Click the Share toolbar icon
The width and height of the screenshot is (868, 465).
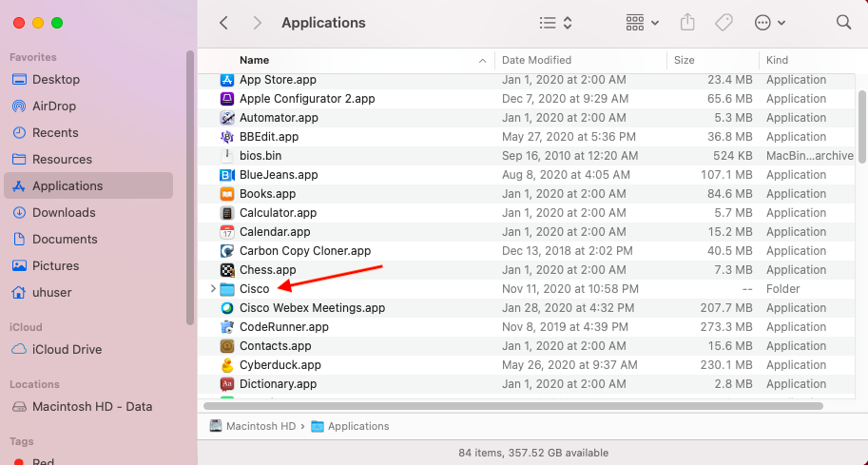(x=687, y=23)
